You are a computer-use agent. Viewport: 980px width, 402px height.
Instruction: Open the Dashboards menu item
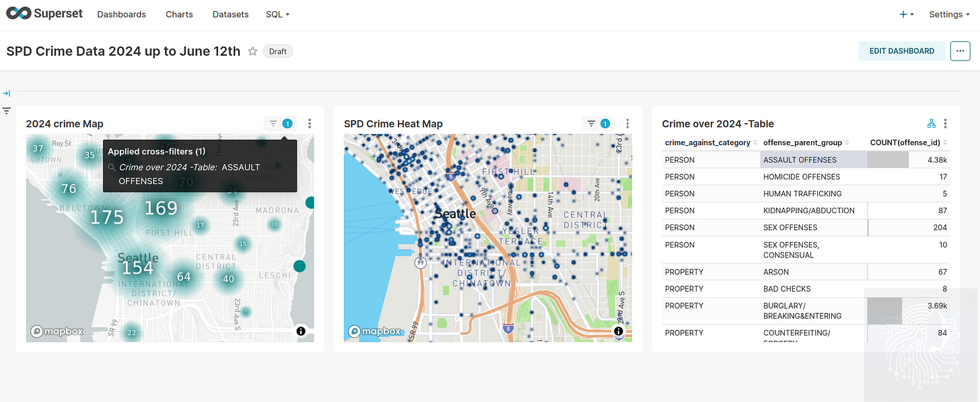[x=121, y=14]
